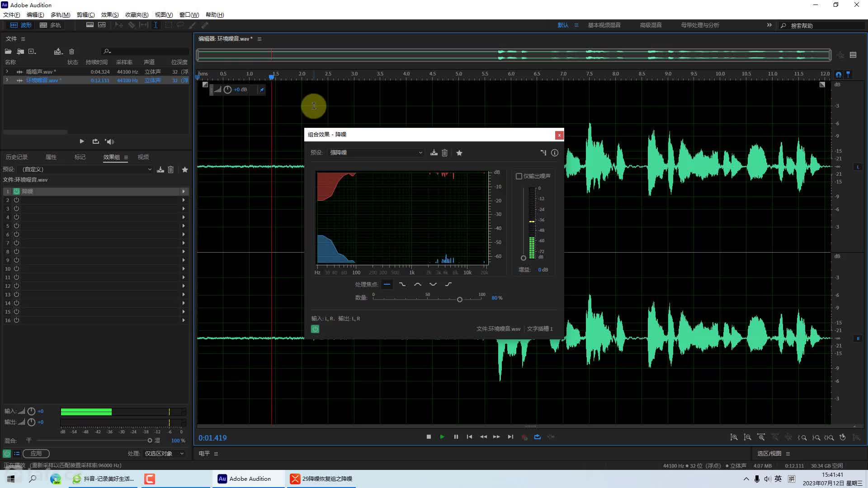Select focus on all frequencies
The width and height of the screenshot is (868, 488).
[387, 284]
